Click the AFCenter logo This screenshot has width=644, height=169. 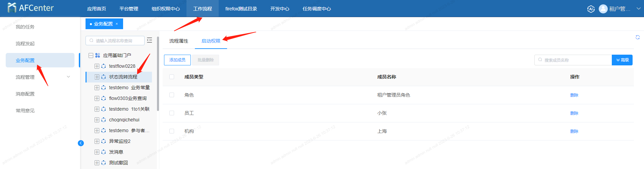[x=30, y=8]
